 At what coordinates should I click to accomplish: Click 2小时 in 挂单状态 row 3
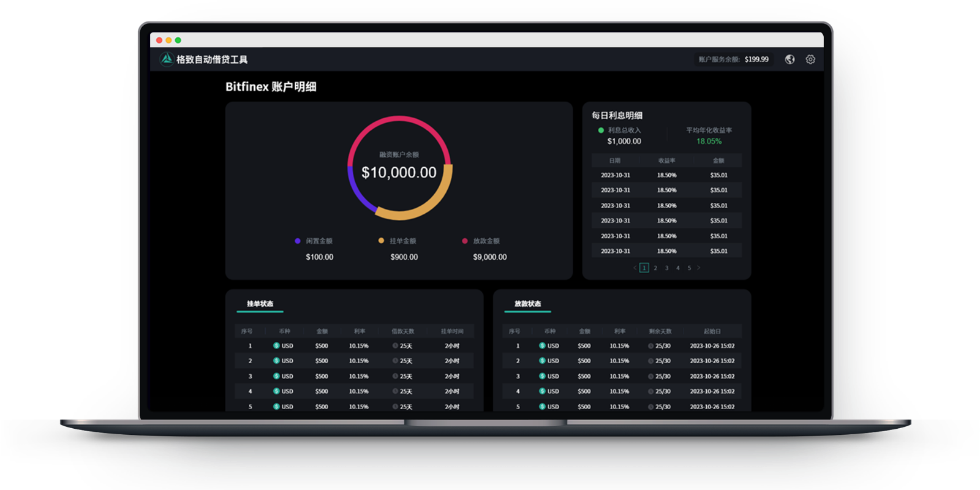point(452,376)
